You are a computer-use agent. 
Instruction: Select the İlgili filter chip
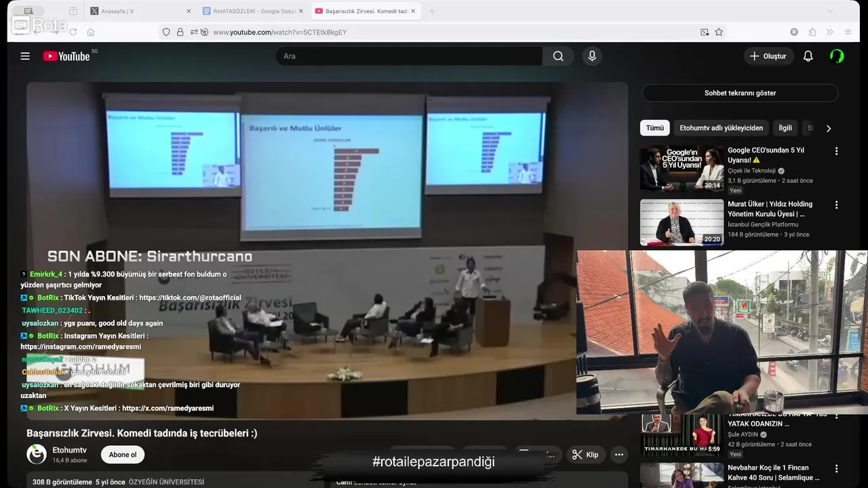[x=785, y=128]
